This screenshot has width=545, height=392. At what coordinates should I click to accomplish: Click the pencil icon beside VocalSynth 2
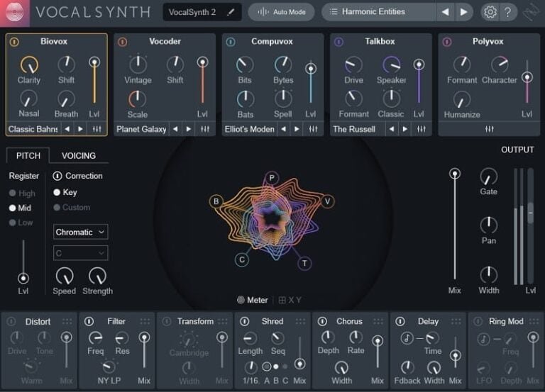tap(230, 12)
